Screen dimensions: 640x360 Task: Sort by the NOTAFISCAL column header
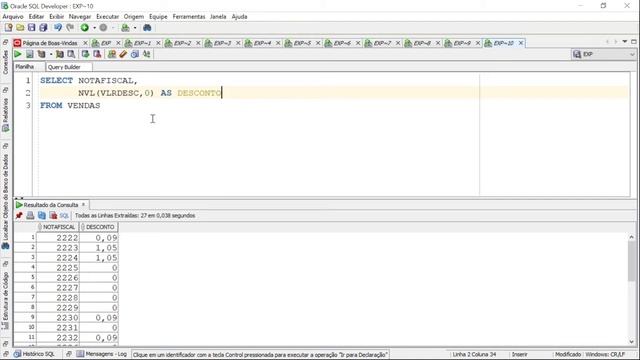click(58, 227)
